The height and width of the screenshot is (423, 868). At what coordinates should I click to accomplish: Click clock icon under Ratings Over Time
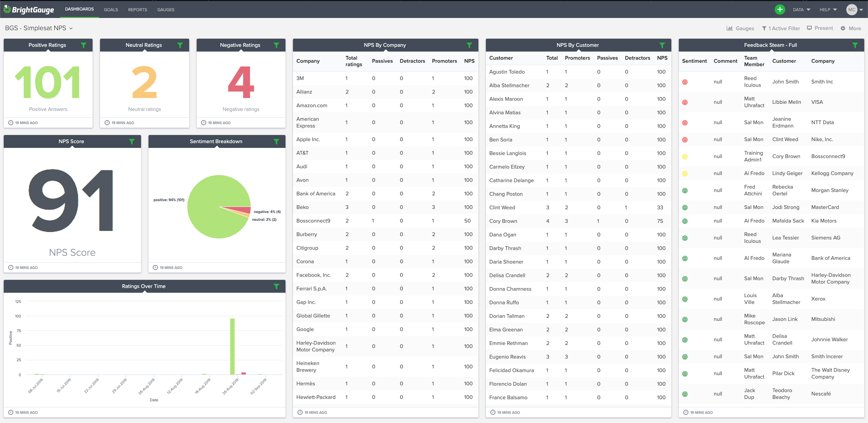[x=11, y=412]
